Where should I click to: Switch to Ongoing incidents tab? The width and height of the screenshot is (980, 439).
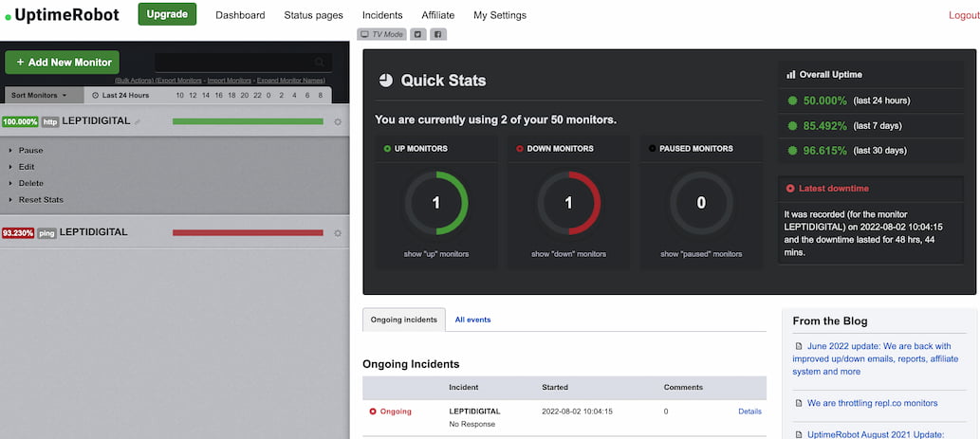[x=404, y=320]
